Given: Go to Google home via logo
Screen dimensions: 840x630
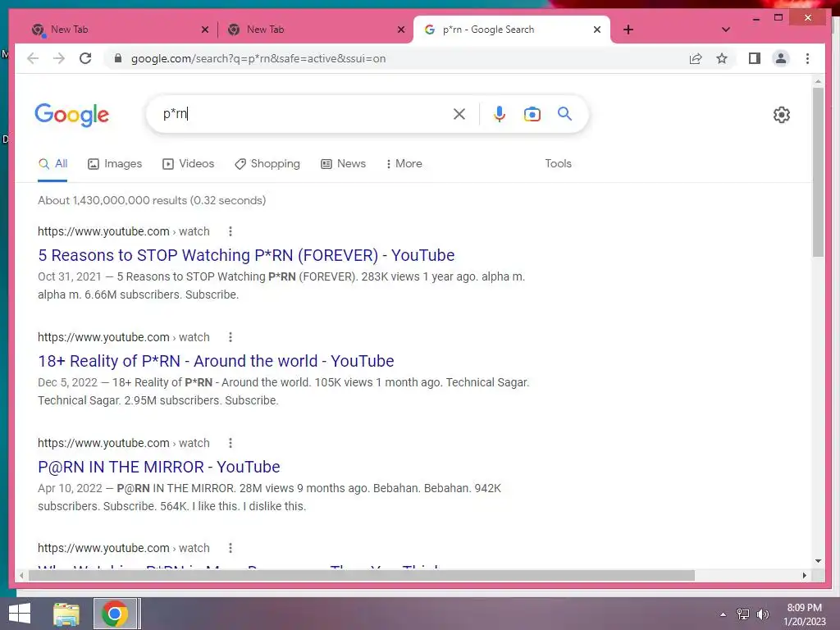Looking at the screenshot, I should (x=72, y=115).
